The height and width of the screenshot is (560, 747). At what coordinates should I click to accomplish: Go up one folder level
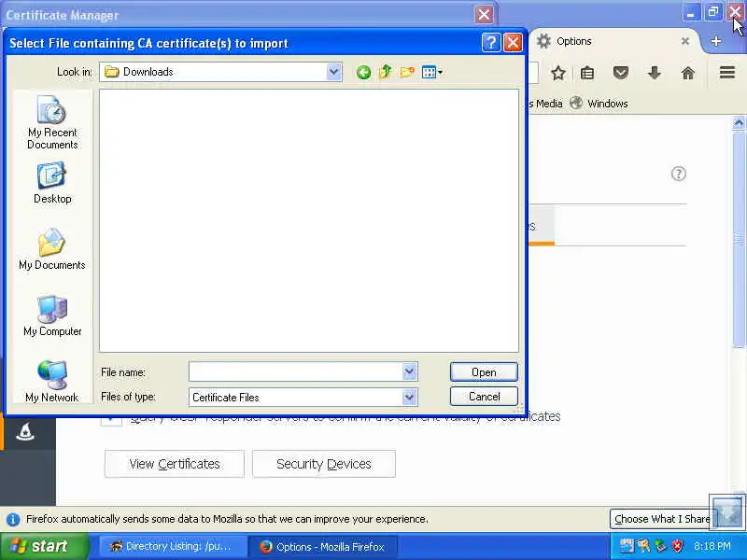(x=385, y=72)
